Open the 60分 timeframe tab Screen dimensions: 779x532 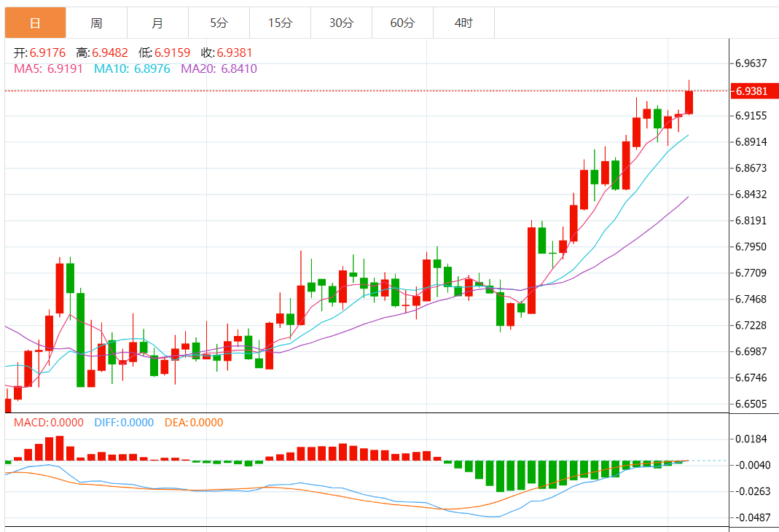tap(402, 23)
